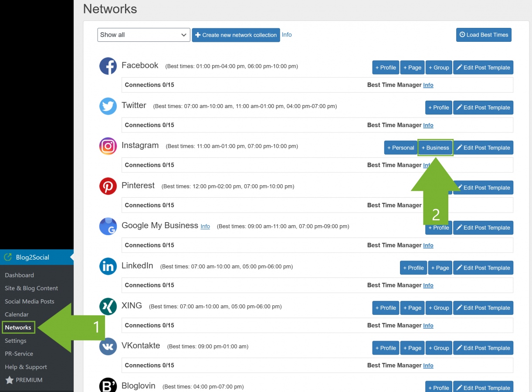Click the XING logo icon
This screenshot has width=532, height=392.
click(x=108, y=307)
